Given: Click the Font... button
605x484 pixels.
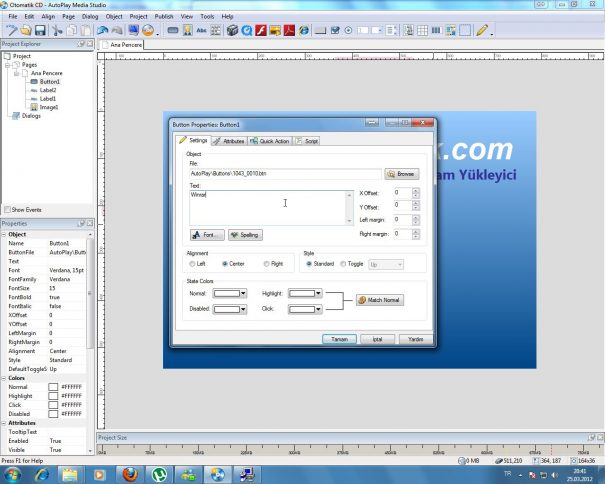Looking at the screenshot, I should [x=207, y=235].
